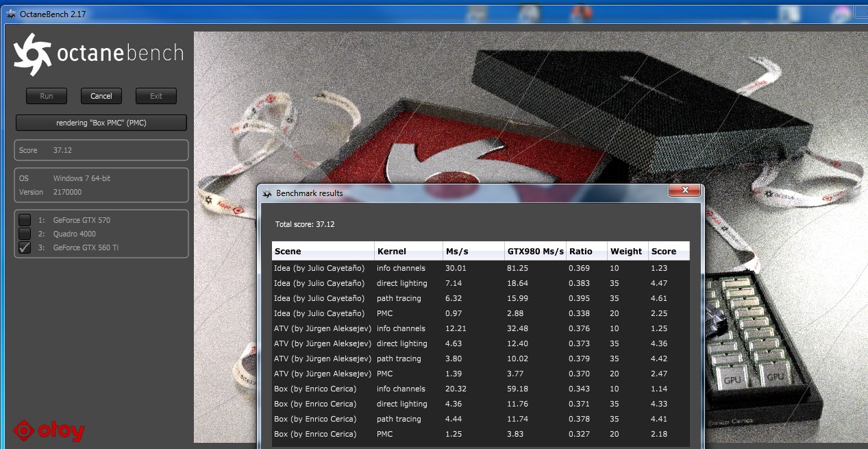868x449 pixels.
Task: Sort by the GTX980 Ms/s column header
Action: (x=536, y=252)
